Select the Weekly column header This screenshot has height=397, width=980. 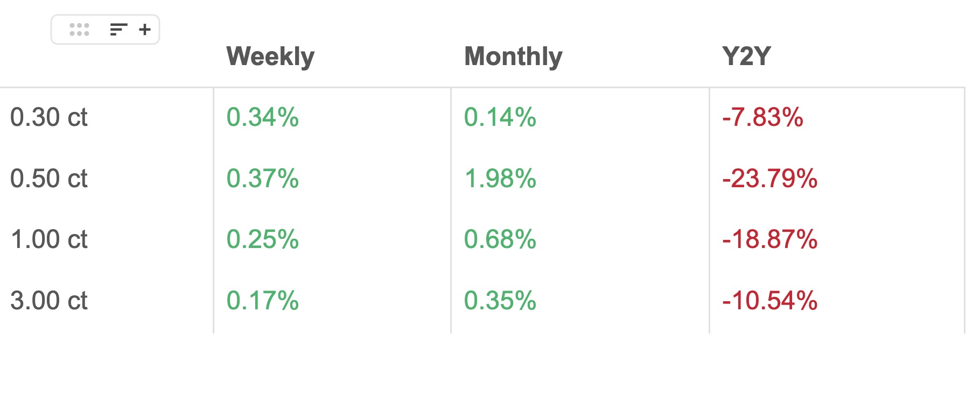(x=270, y=56)
